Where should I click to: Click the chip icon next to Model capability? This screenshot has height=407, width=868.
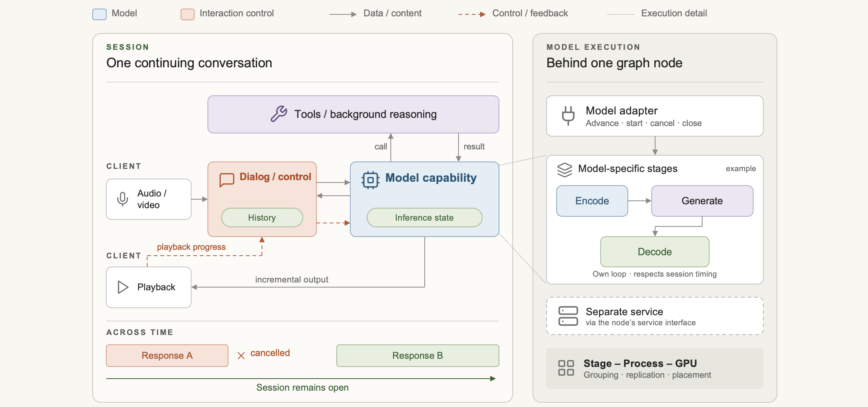point(371,180)
